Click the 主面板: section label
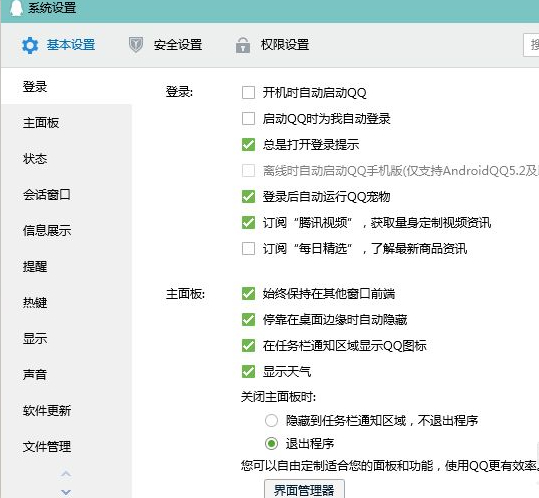 click(185, 294)
